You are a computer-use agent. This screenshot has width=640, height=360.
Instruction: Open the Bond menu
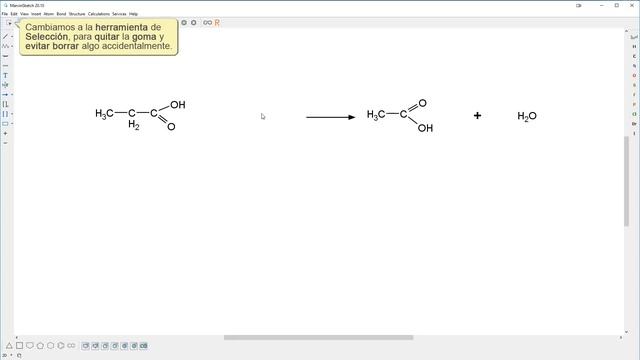(61, 14)
